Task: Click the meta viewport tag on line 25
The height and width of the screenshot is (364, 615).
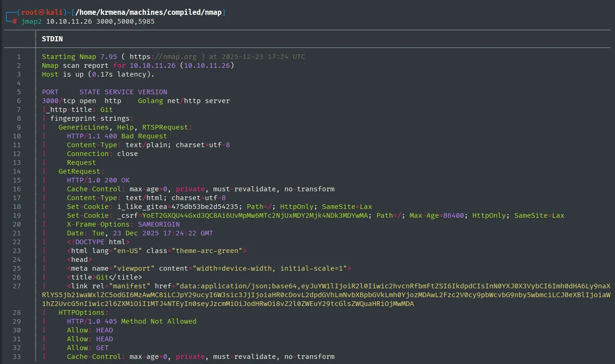Action: pos(209,268)
